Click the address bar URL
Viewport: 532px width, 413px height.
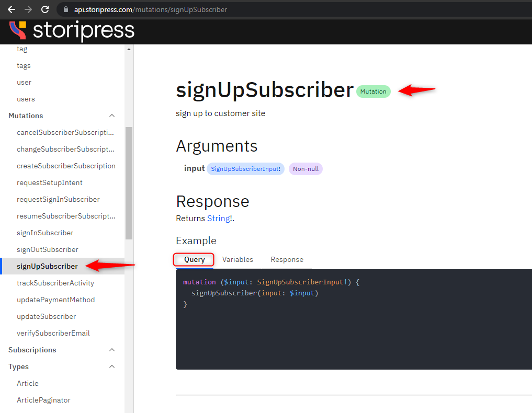coord(151,9)
